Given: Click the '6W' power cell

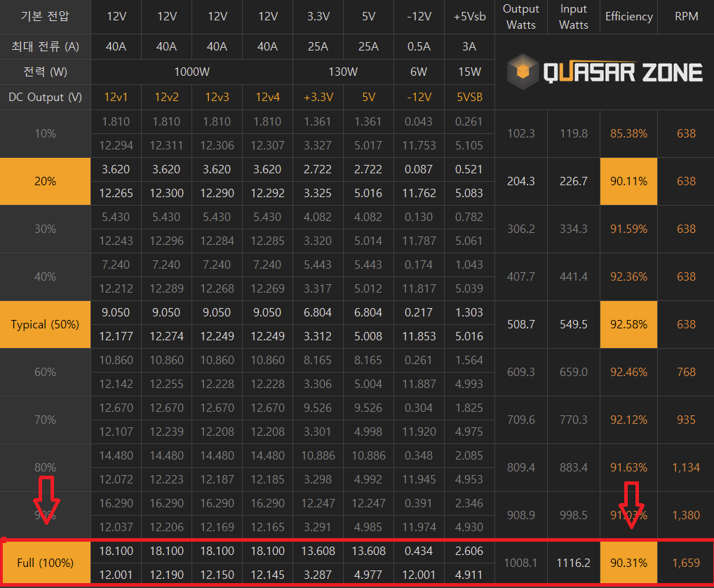Looking at the screenshot, I should pyautogui.click(x=419, y=72).
